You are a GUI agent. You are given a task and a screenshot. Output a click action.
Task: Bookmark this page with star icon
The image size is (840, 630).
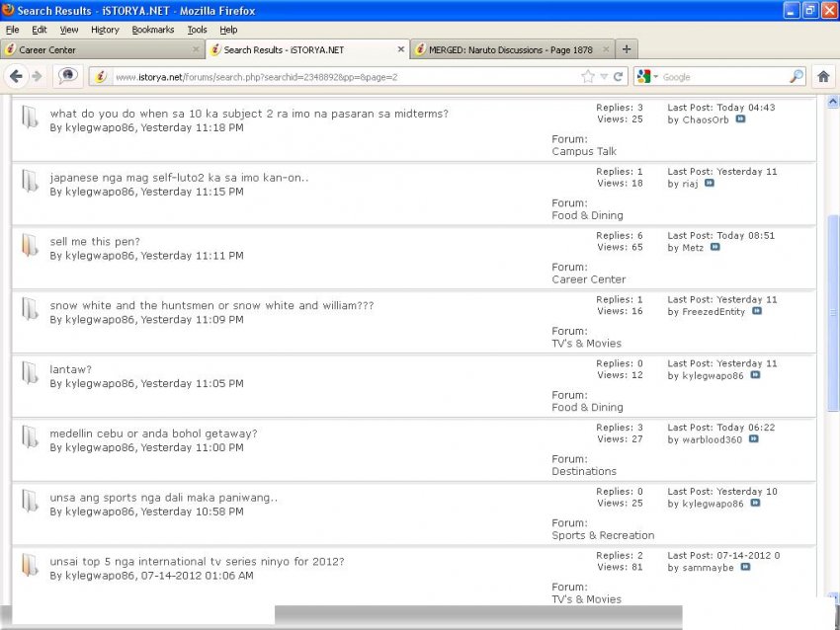tap(588, 76)
